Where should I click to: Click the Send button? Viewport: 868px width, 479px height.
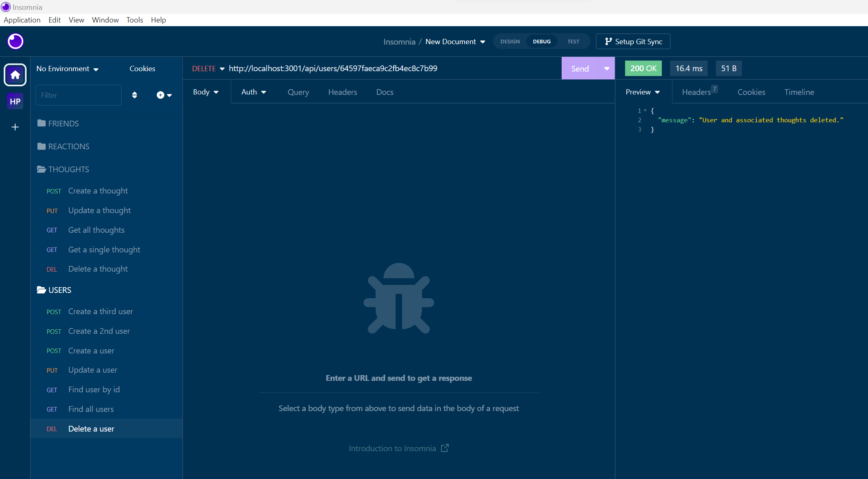[x=580, y=68]
